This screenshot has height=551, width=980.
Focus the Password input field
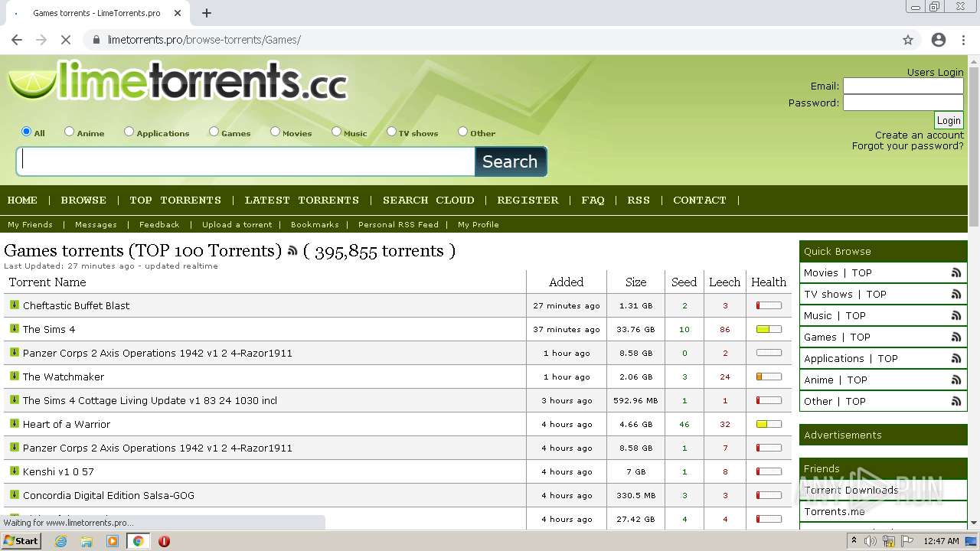point(903,103)
